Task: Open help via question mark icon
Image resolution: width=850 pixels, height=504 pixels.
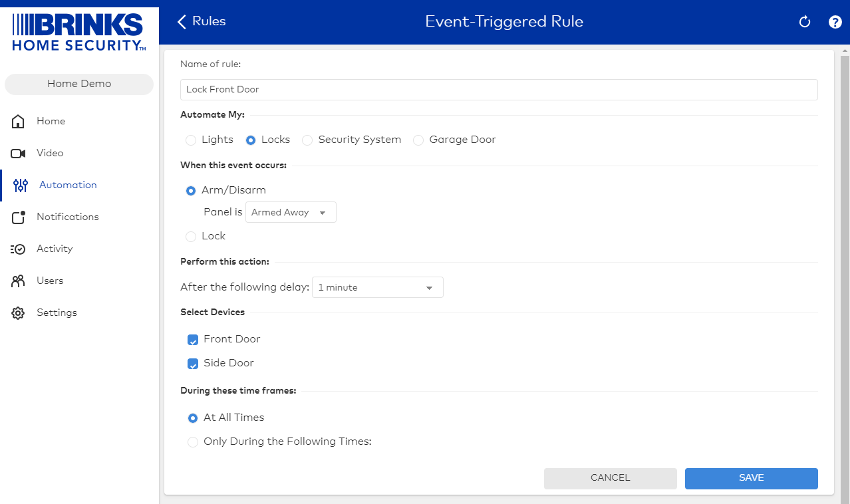Action: tap(835, 22)
